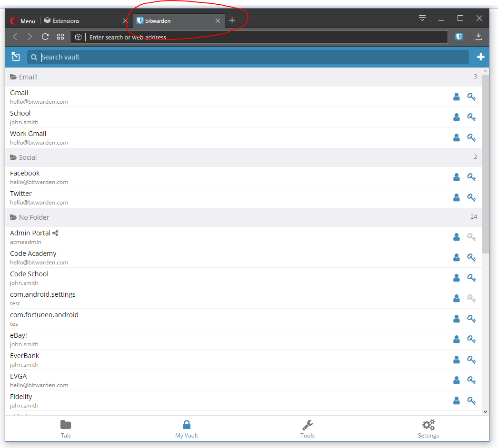Collapse the Email! folder
This screenshot has width=498, height=448.
tap(243, 77)
